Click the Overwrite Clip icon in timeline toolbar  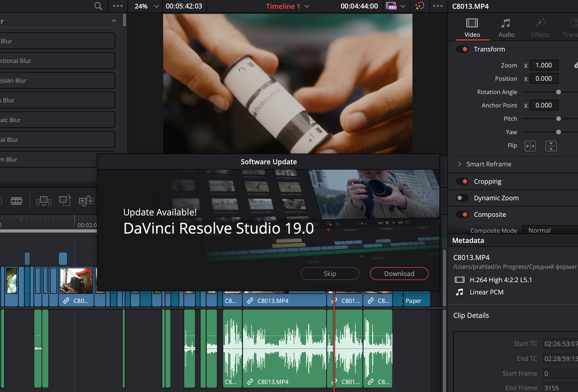[65, 200]
